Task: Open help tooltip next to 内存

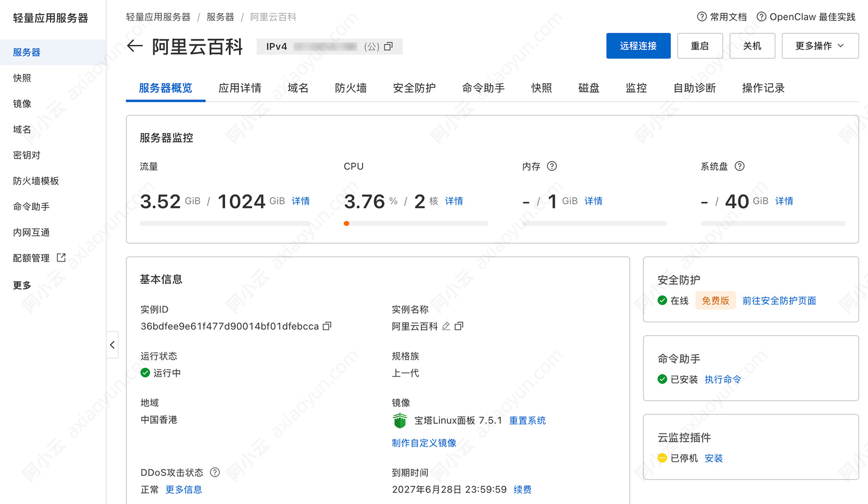Action: click(552, 166)
